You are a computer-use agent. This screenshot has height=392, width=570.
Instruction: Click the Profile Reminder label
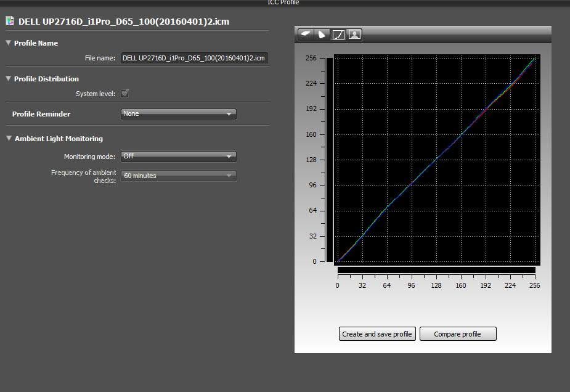point(41,114)
